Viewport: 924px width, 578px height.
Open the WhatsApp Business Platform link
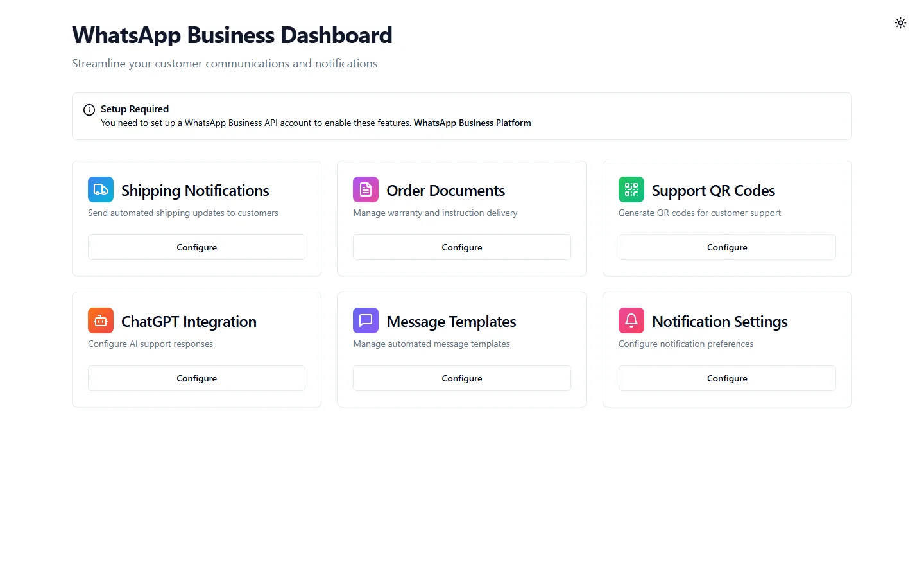click(x=472, y=123)
